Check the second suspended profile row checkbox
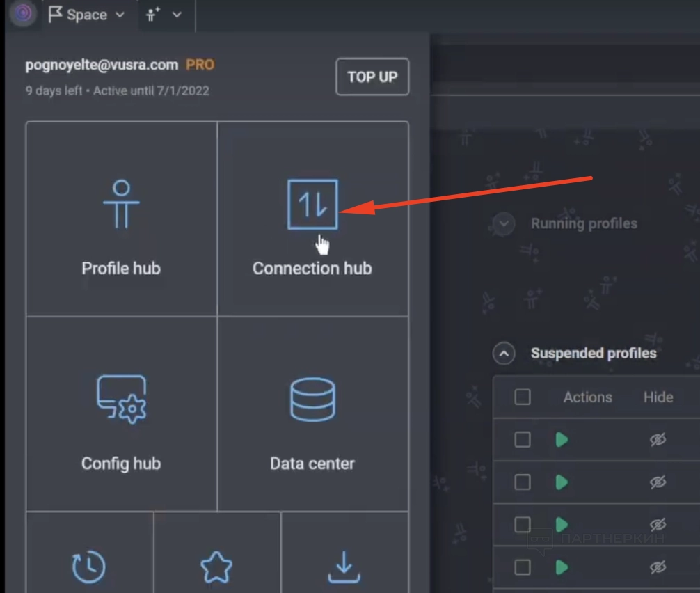Image resolution: width=700 pixels, height=593 pixels. pyautogui.click(x=523, y=482)
